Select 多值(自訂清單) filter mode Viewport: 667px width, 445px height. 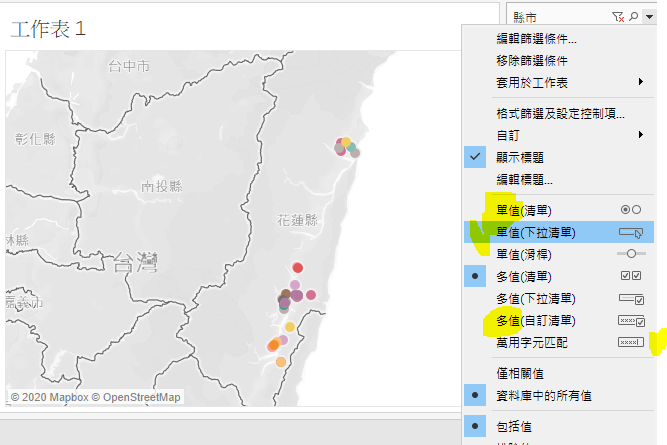(x=559, y=321)
